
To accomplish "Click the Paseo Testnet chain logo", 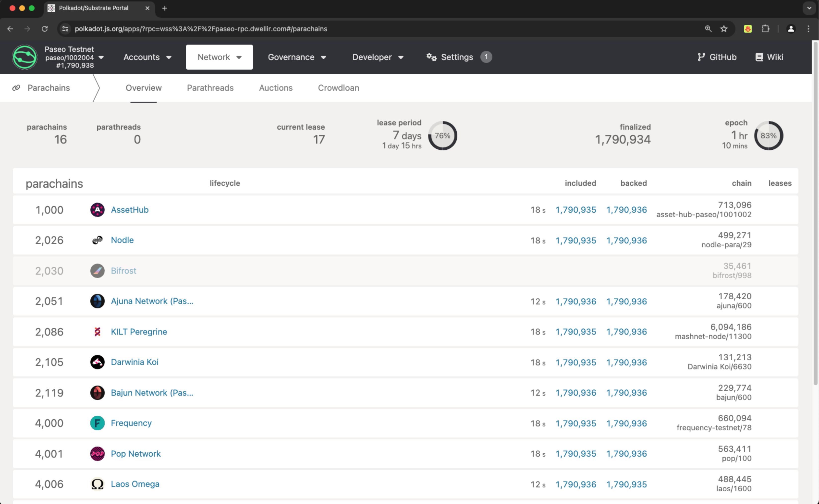I will pyautogui.click(x=25, y=57).
